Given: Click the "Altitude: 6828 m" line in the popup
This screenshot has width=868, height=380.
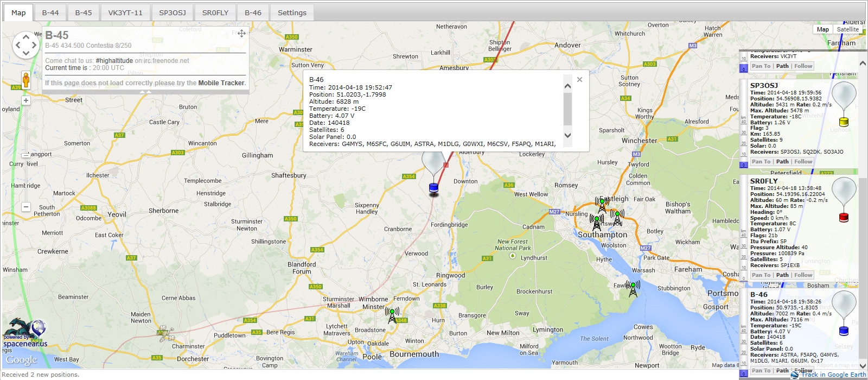Looking at the screenshot, I should [x=334, y=102].
